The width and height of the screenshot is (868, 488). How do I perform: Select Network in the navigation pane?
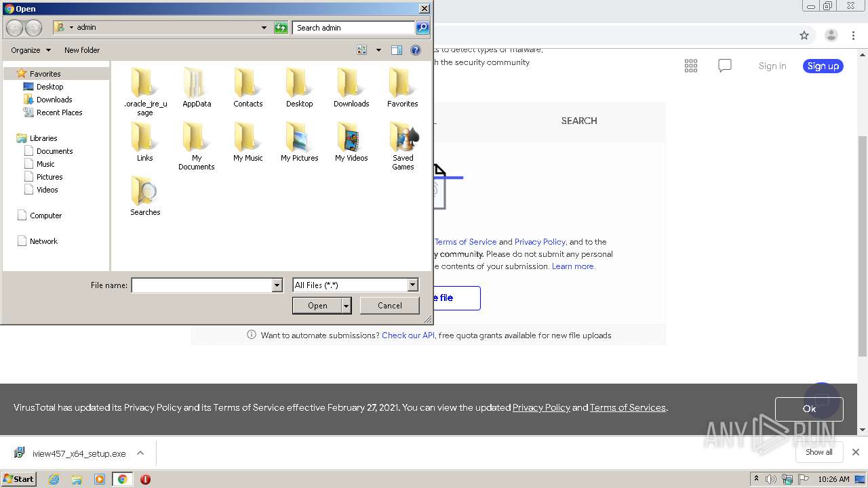(43, 241)
